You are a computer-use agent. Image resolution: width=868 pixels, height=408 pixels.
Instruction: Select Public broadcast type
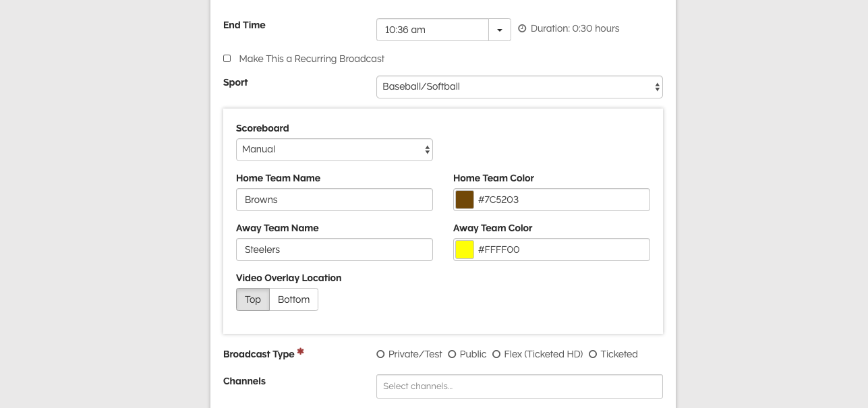point(452,354)
